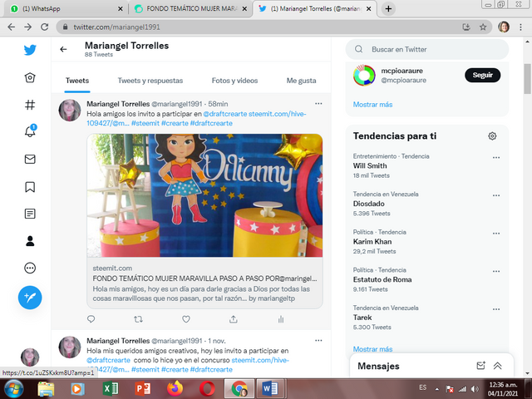Open Will Smith trending topic
This screenshot has height=399, width=532.
pos(370,166)
